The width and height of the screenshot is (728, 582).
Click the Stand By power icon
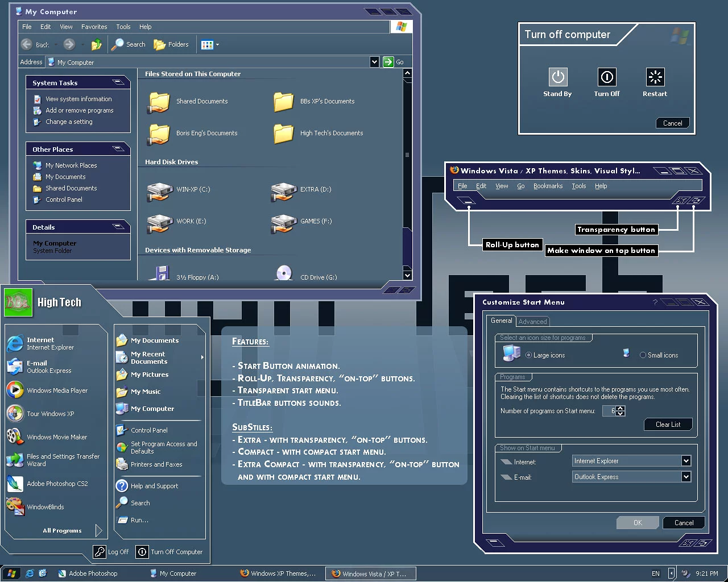557,77
